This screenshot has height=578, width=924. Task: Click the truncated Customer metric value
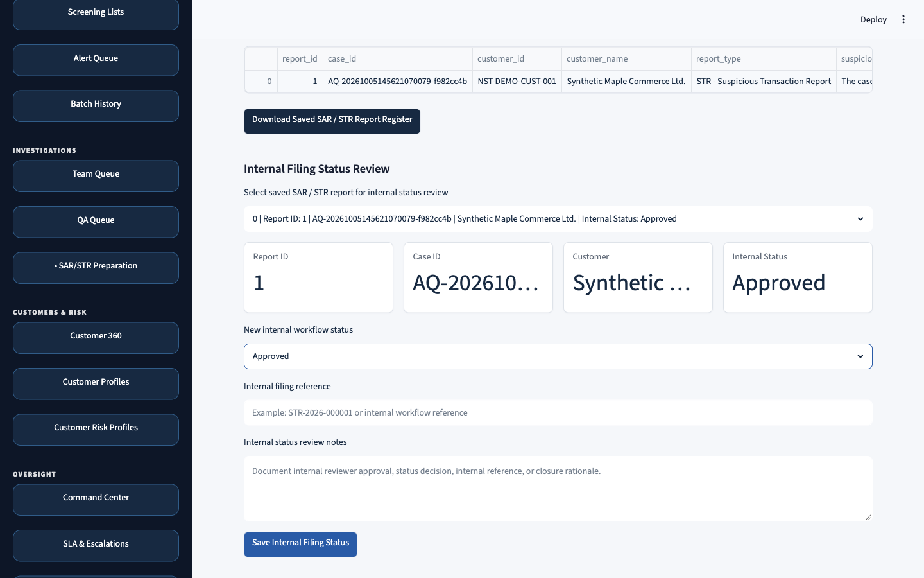click(632, 283)
